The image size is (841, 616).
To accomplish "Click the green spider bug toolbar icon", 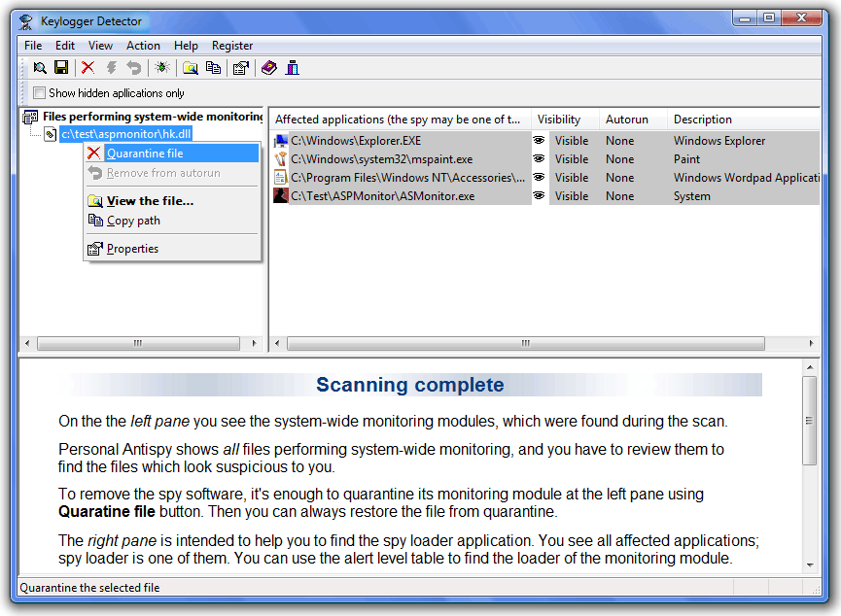I will pos(162,68).
